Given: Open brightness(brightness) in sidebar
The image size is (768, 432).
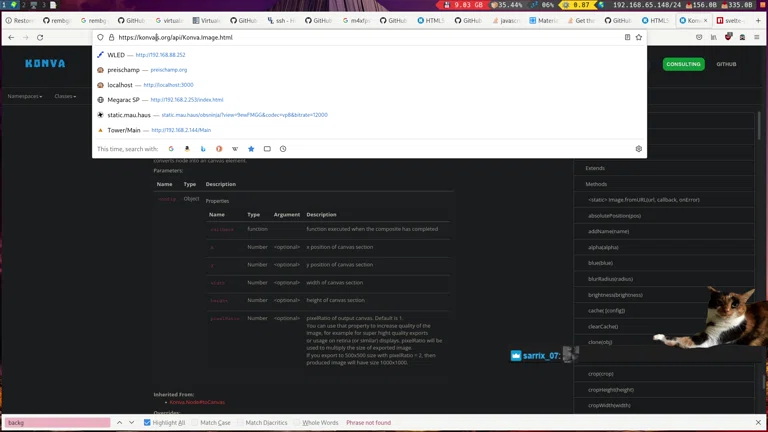Looking at the screenshot, I should coord(615,295).
